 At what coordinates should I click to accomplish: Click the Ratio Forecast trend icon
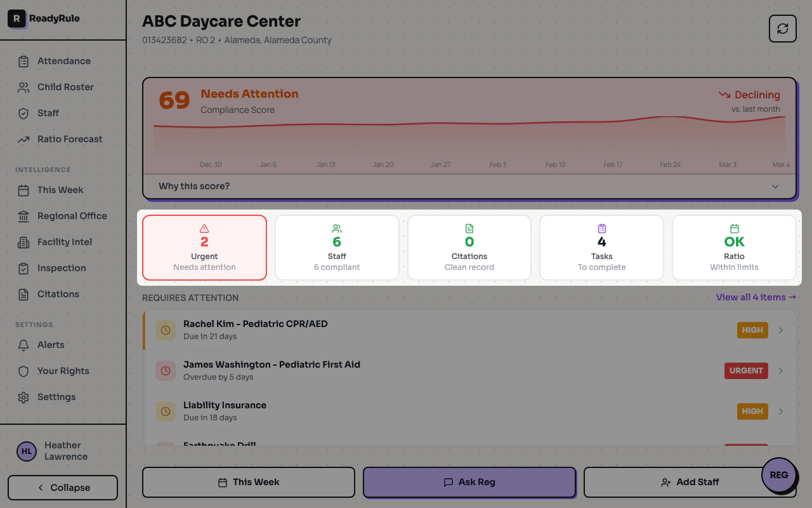point(23,139)
